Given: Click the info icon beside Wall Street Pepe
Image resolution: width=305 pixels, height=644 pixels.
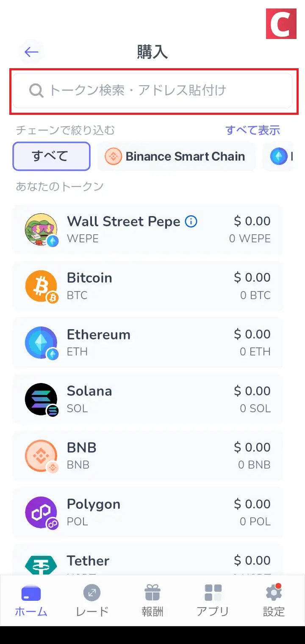Looking at the screenshot, I should coord(191,221).
